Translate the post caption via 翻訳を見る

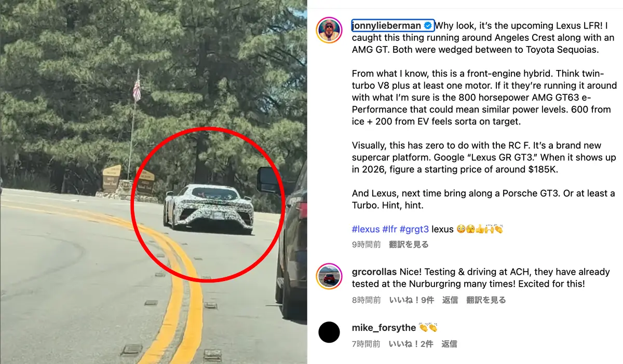pos(409,244)
